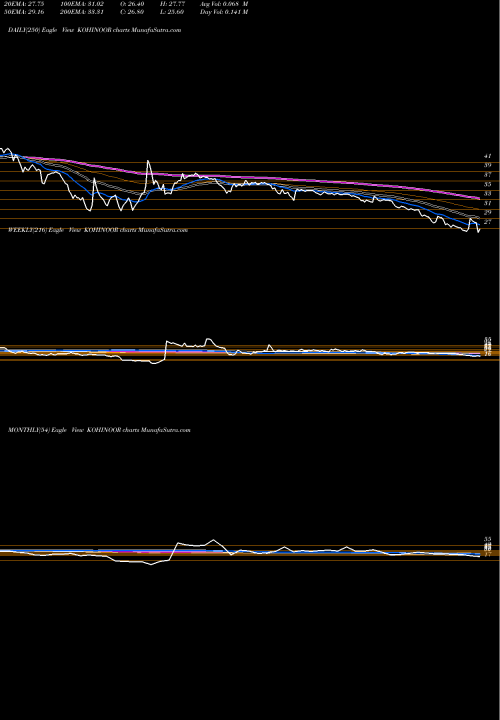Select the high price H: 27.77
Viewport: 500px width, 720px height.
pyautogui.click(x=172, y=3)
